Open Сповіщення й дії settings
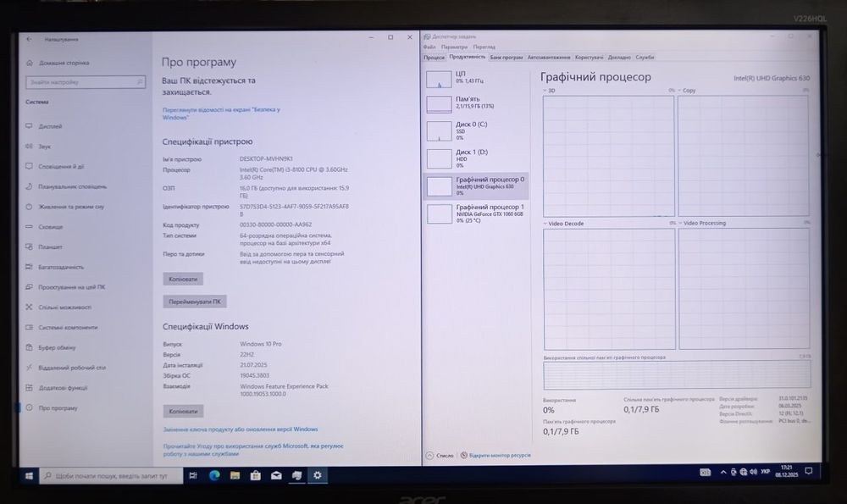This screenshot has height=504, width=847. [x=60, y=166]
